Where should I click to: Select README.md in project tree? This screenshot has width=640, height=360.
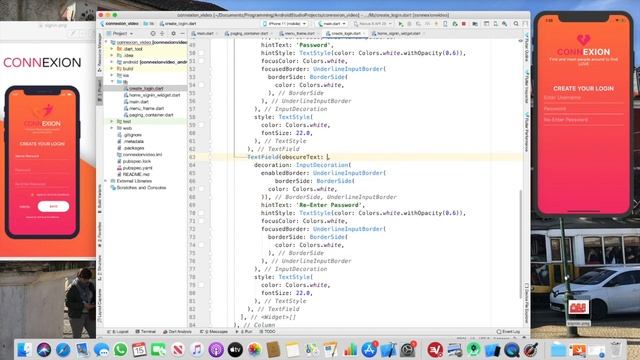(x=136, y=174)
